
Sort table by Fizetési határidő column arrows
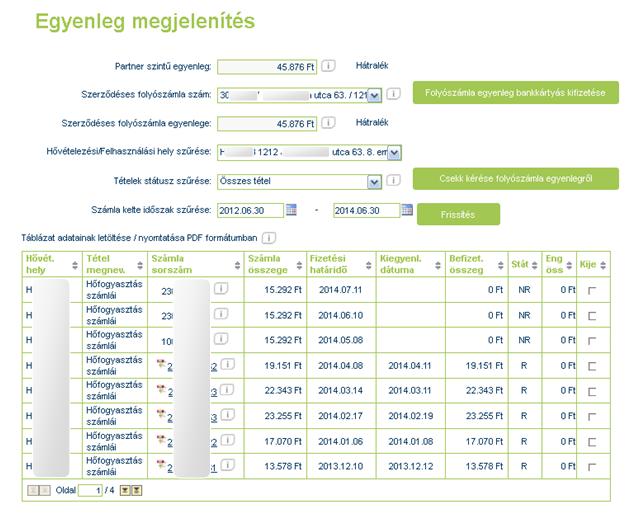368,265
